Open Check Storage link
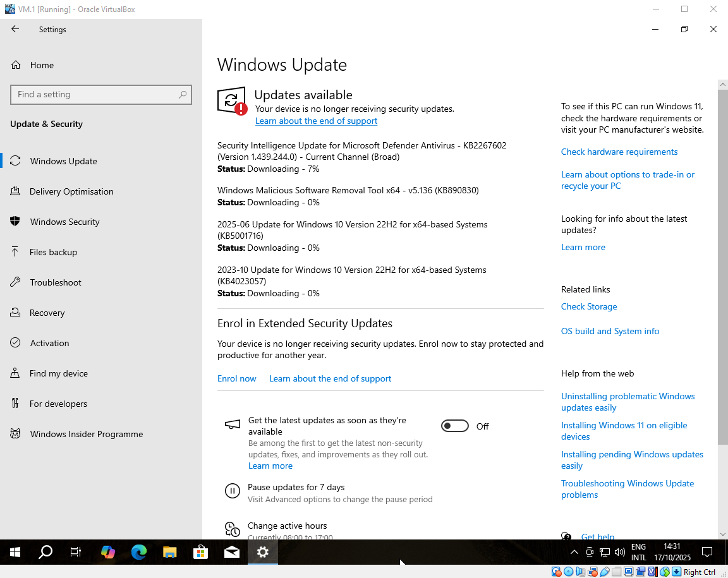The width and height of the screenshot is (728, 578). coord(589,306)
